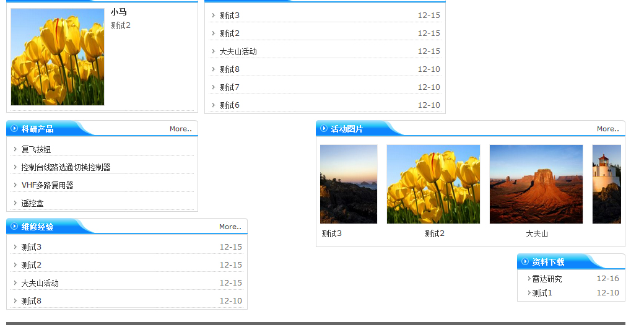644x327 pixels.
Task: Download the 测试1 file from 资料下载
Action: click(542, 293)
